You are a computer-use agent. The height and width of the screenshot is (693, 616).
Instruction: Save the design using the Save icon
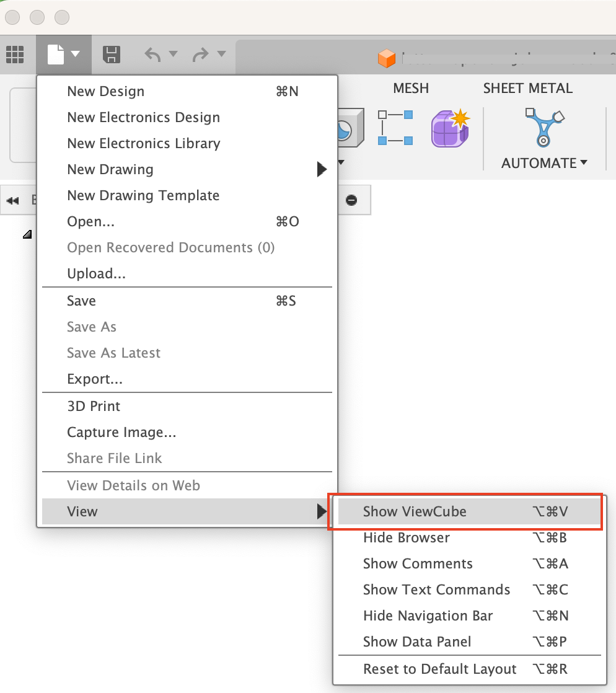(x=111, y=55)
